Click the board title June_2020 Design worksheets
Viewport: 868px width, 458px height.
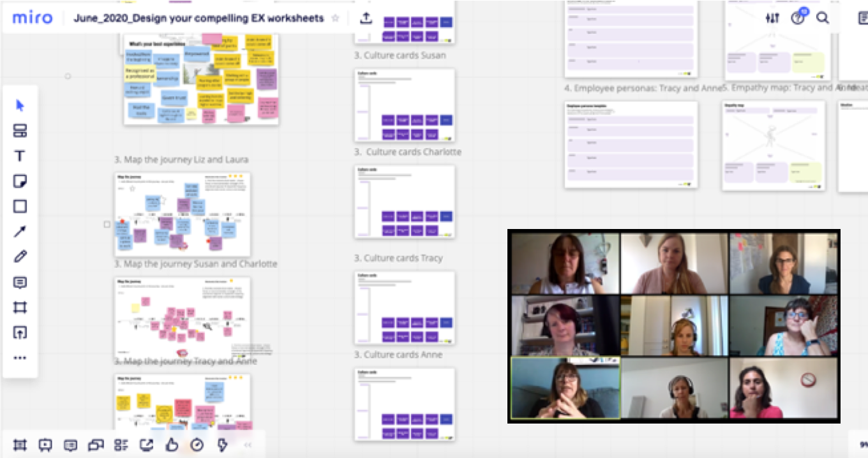[x=198, y=18]
